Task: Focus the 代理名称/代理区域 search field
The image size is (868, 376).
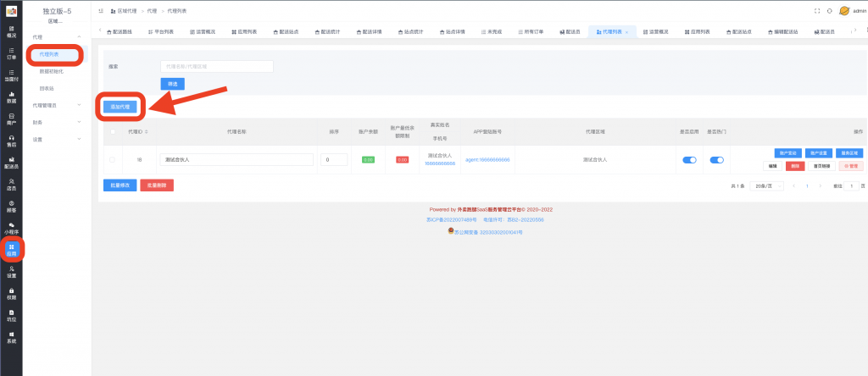Action: point(216,66)
